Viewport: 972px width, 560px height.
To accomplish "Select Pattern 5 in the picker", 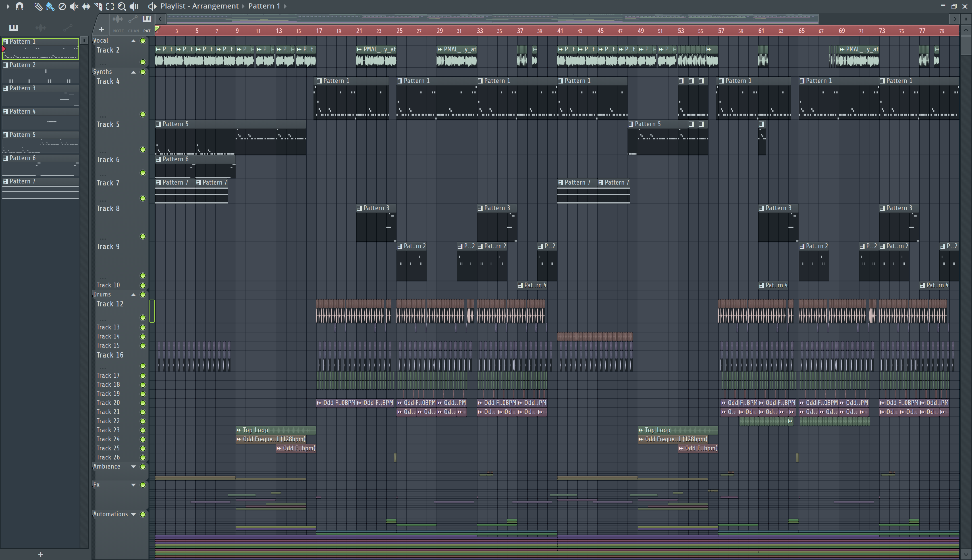I will tap(40, 142).
